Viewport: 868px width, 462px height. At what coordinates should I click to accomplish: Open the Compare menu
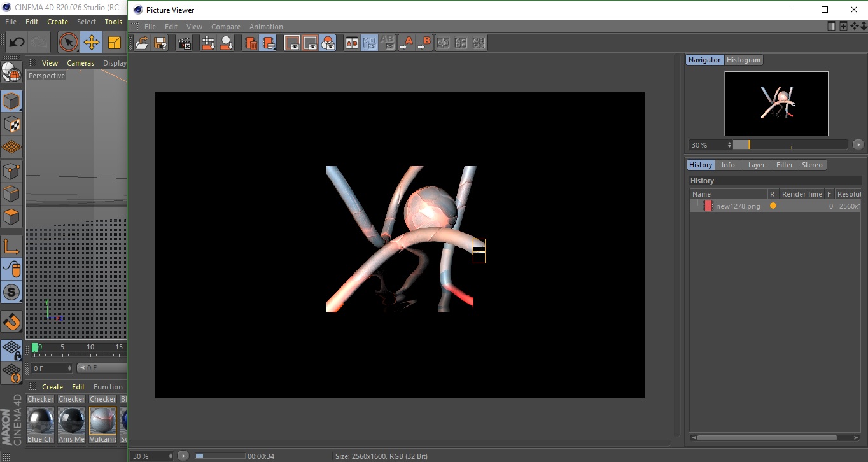click(x=226, y=27)
